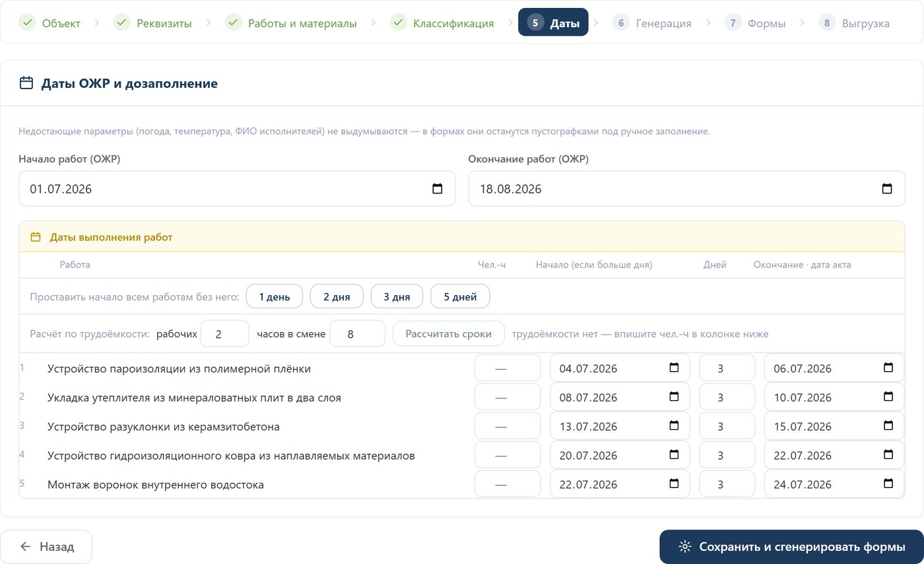Set start for all works: 3 дня
Screen dimensions: 924x564
tap(397, 297)
